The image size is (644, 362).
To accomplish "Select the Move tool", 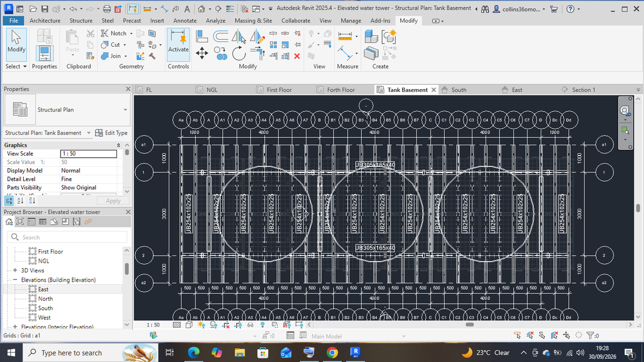I will 202,53.
